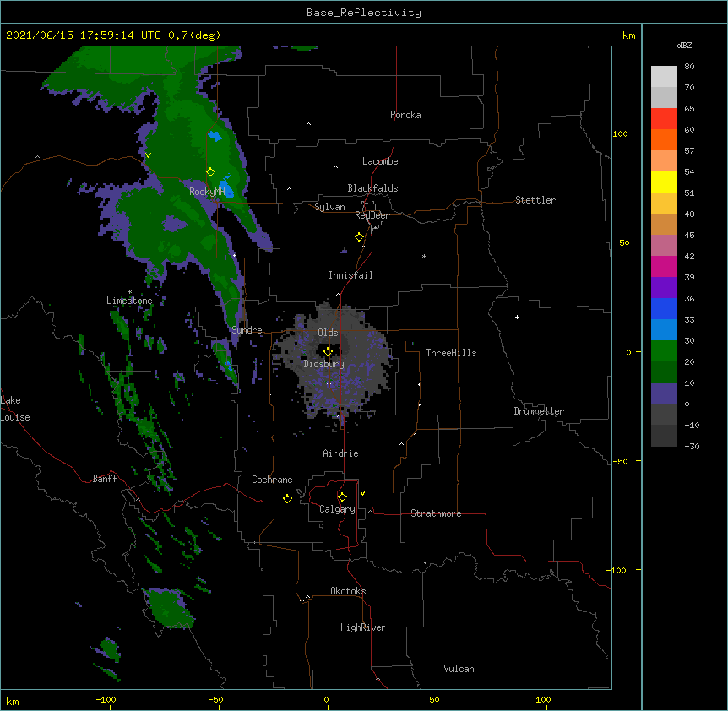Click the light blue 30-33 dBZ swatch

pos(664,329)
